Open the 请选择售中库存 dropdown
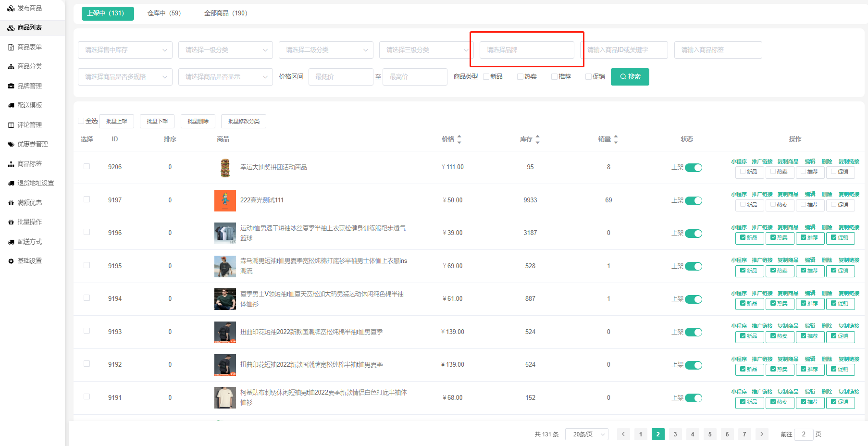The image size is (868, 446). [124, 50]
